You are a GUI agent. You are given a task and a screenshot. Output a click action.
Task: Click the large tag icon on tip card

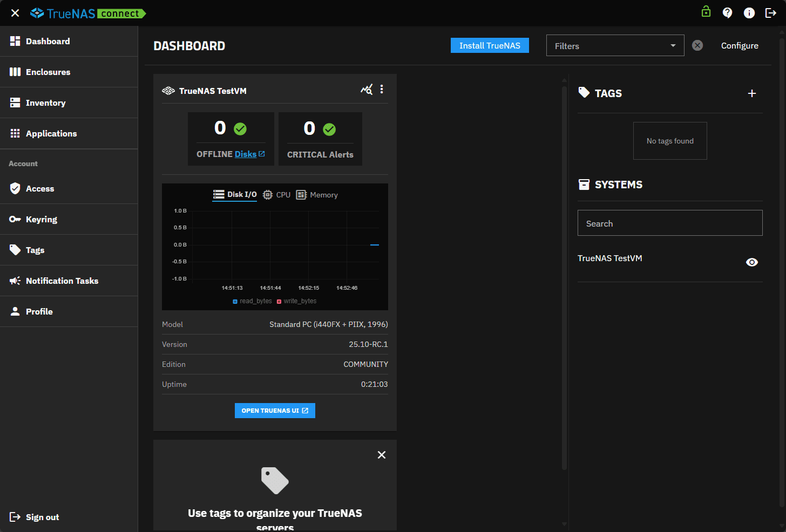tap(275, 480)
